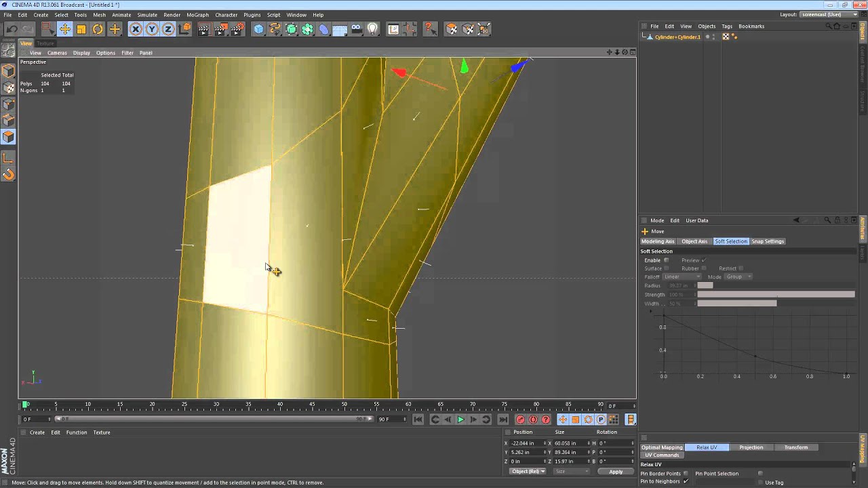Image resolution: width=868 pixels, height=488 pixels.
Task: Click Render View clapperboard icon
Action: [x=204, y=29]
